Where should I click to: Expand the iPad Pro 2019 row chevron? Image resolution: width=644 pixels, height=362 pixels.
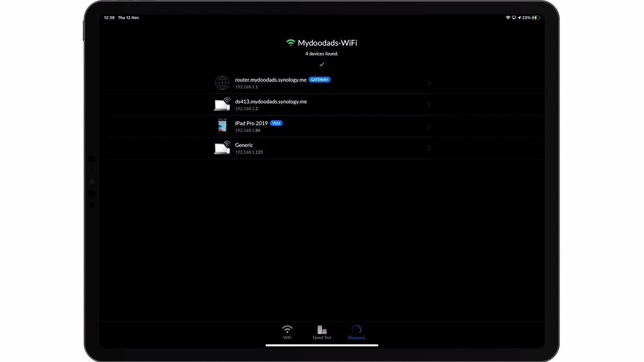pyautogui.click(x=429, y=126)
